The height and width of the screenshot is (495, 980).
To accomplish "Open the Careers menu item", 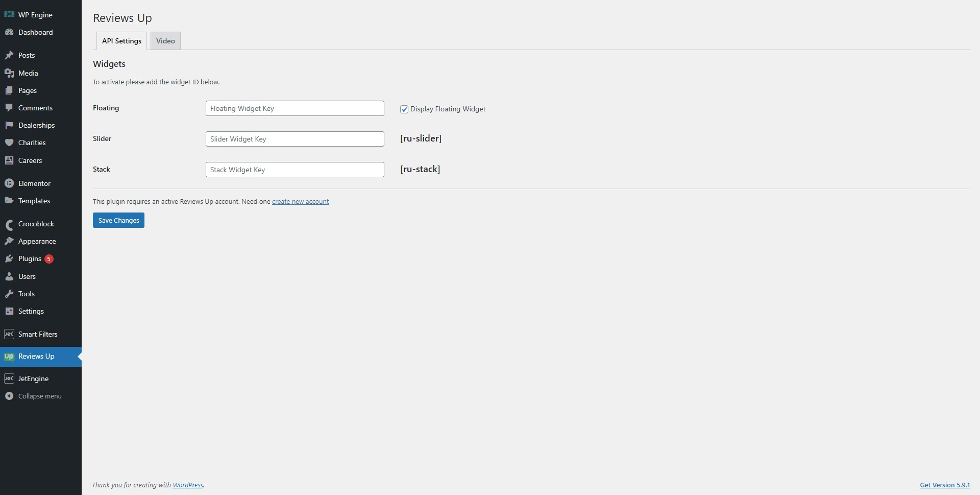I will click(x=41, y=160).
